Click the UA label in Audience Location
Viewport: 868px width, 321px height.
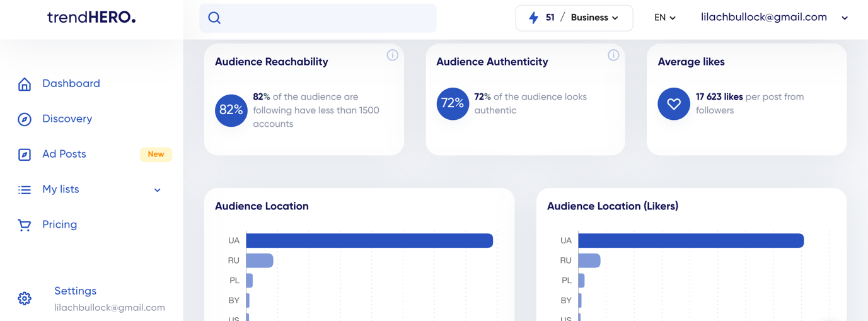234,240
